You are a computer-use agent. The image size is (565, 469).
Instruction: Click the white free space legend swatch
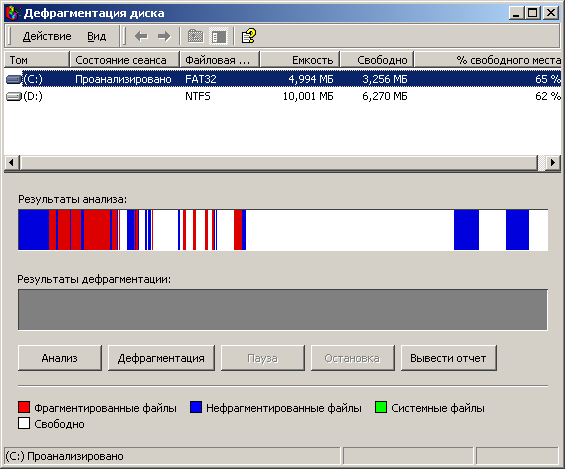[x=24, y=423]
